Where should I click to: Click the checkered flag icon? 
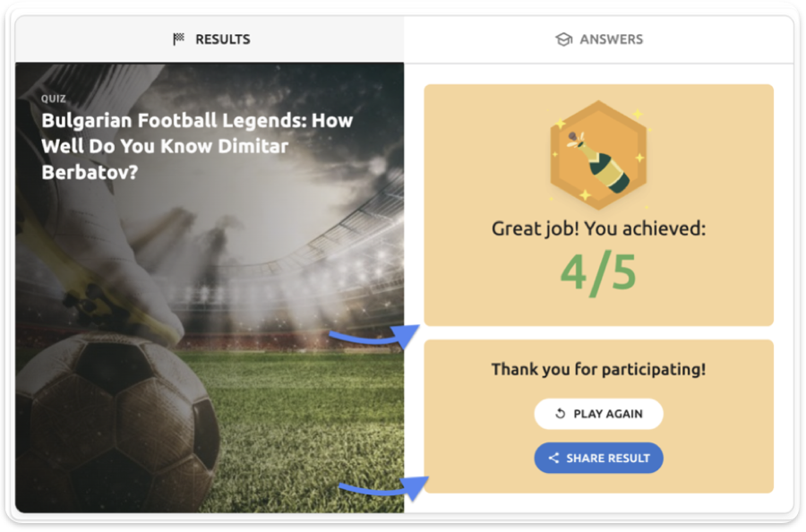tap(179, 39)
